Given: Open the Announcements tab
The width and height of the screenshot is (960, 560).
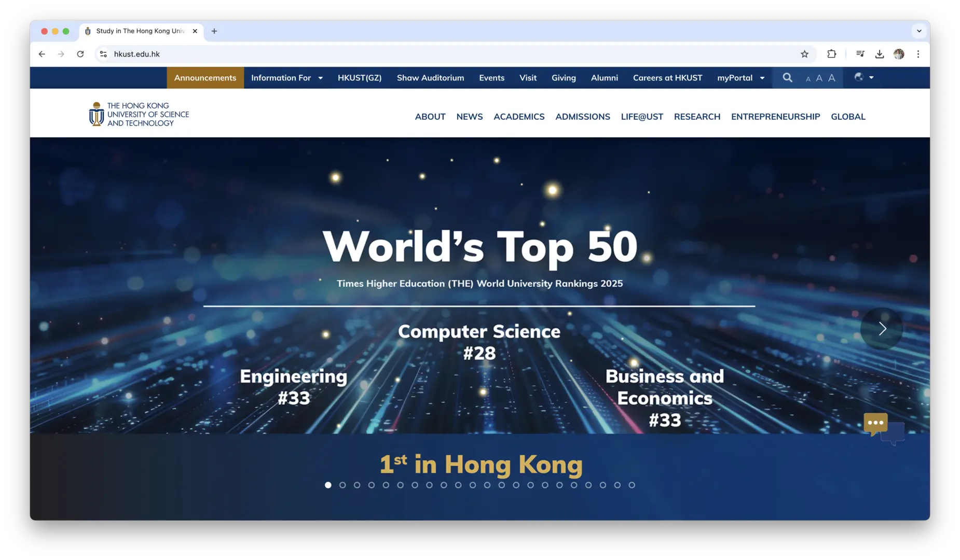Looking at the screenshot, I should click(205, 78).
